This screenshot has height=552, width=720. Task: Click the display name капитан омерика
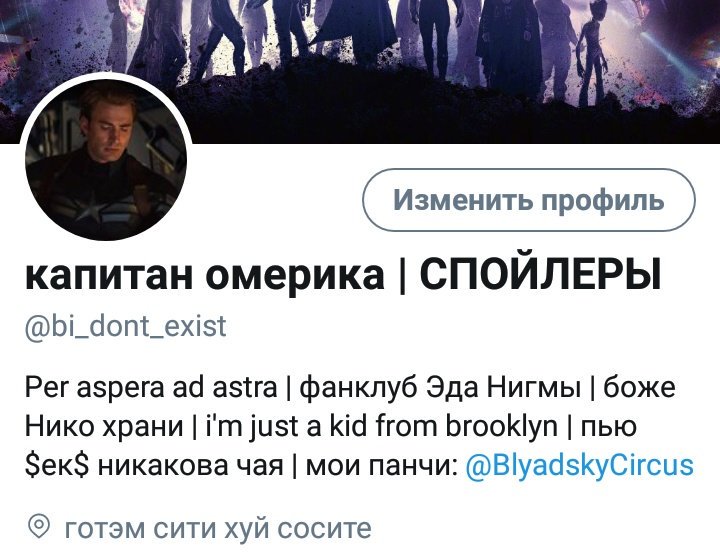click(204, 275)
